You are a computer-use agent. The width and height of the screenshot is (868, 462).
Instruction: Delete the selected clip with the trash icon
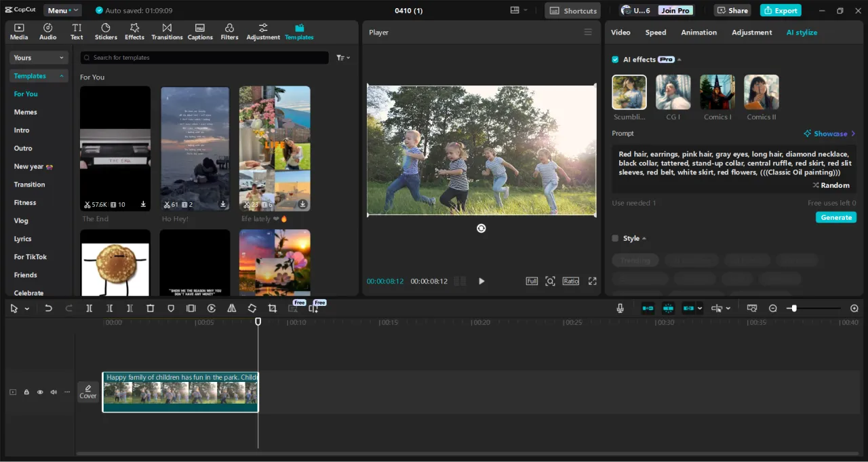click(151, 308)
